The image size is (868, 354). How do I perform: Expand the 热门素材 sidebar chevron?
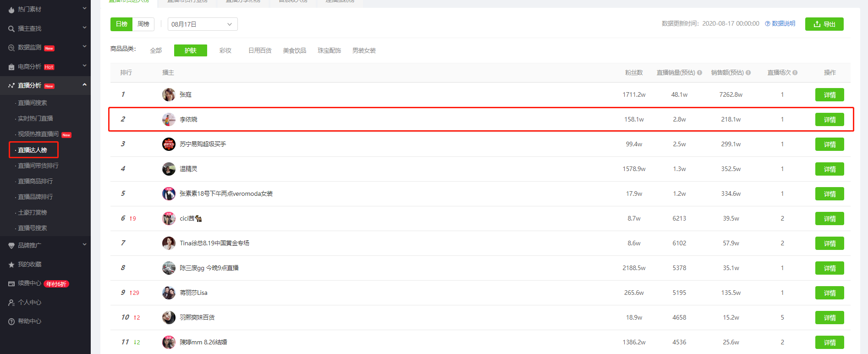[84, 8]
